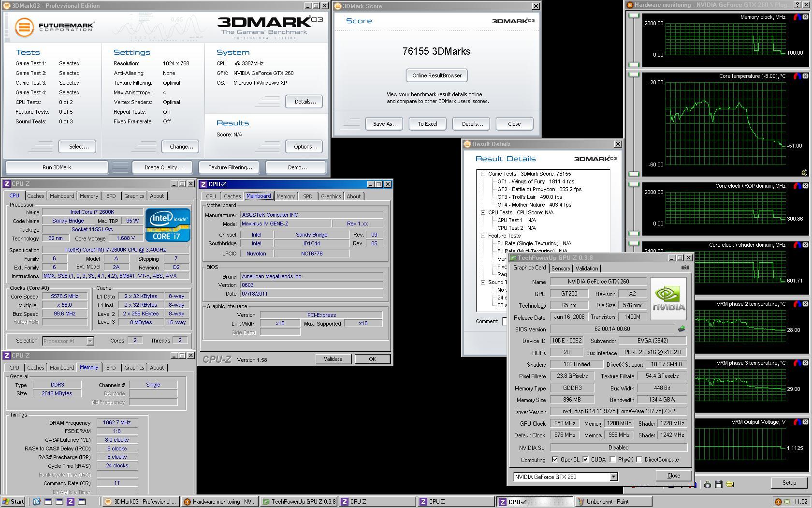Switch to Sensors tab in GPU-Z
Viewport: 812px width, 508px height.
coord(561,269)
